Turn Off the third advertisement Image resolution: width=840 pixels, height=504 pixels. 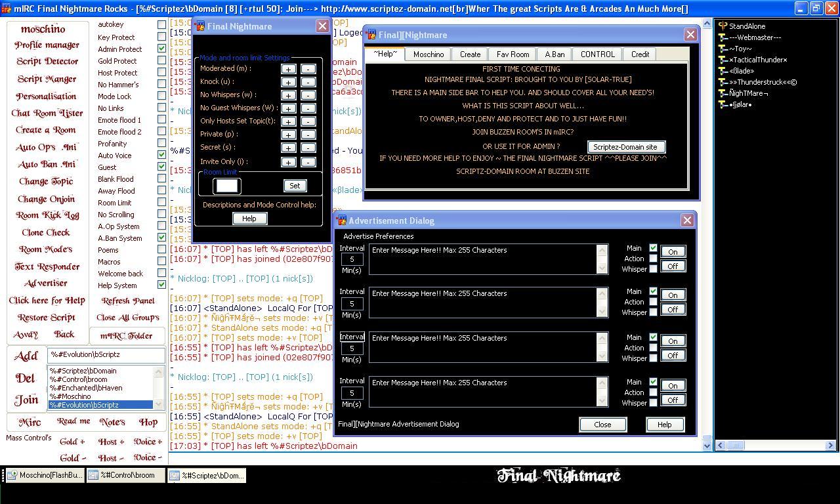(x=673, y=355)
